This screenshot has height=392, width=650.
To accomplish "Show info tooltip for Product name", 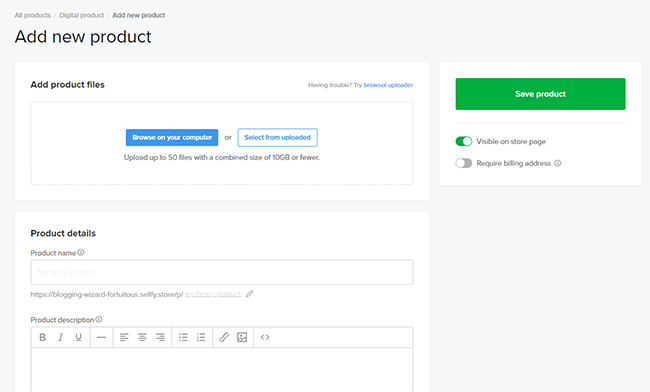I will click(81, 252).
